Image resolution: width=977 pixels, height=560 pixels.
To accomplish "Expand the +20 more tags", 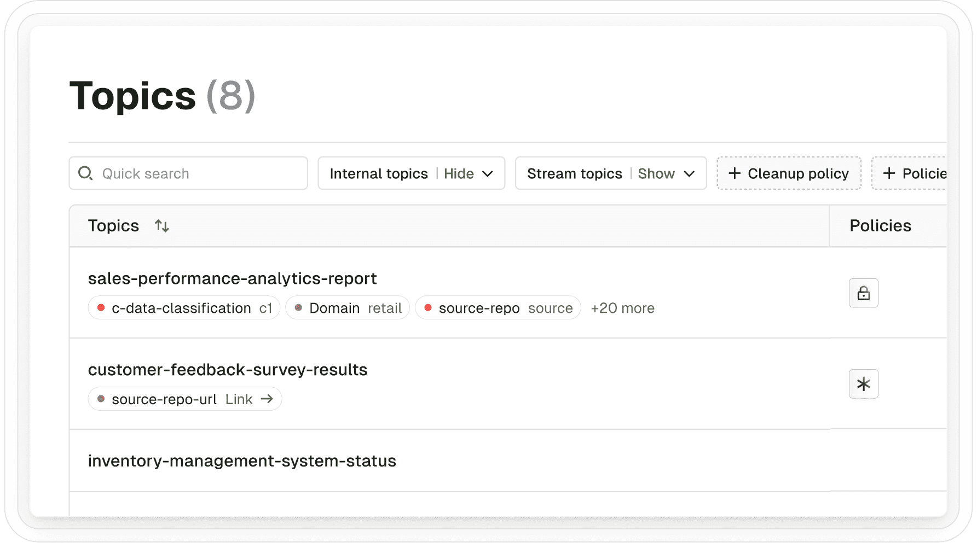I will click(x=622, y=308).
